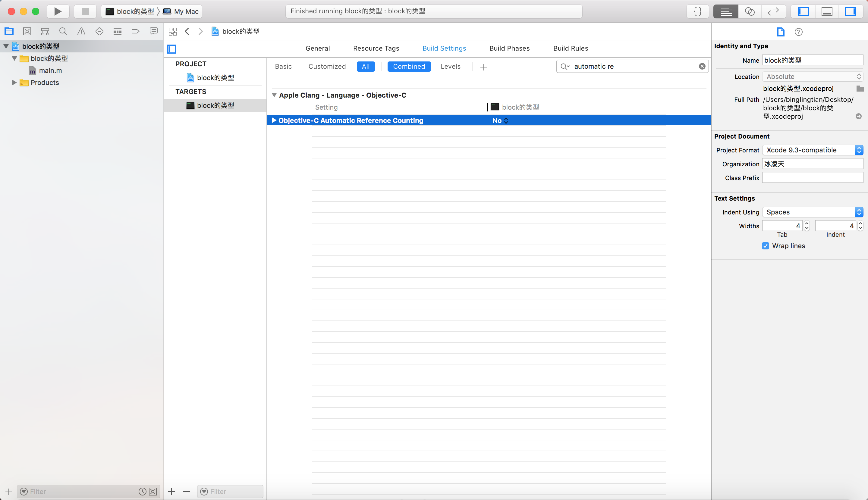868x500 pixels.
Task: Open the related items grid icon
Action: [x=172, y=32]
